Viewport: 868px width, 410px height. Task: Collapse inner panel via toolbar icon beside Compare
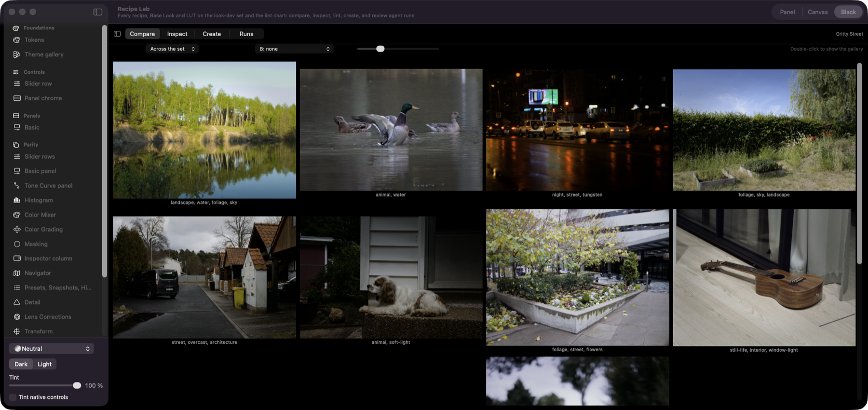(x=117, y=34)
